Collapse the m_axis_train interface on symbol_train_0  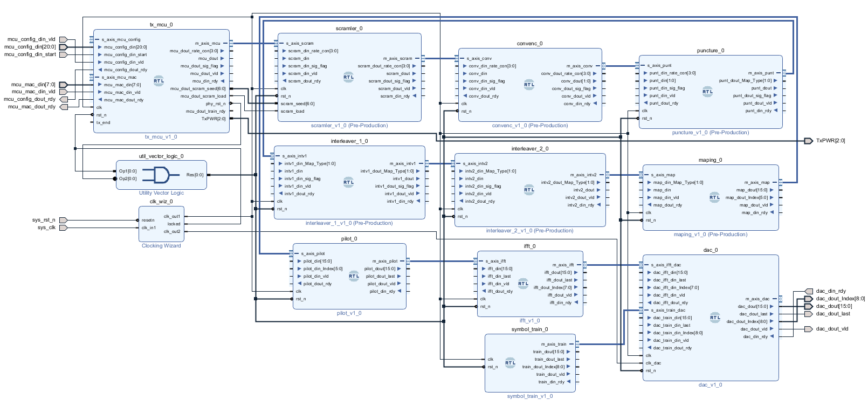571,344
